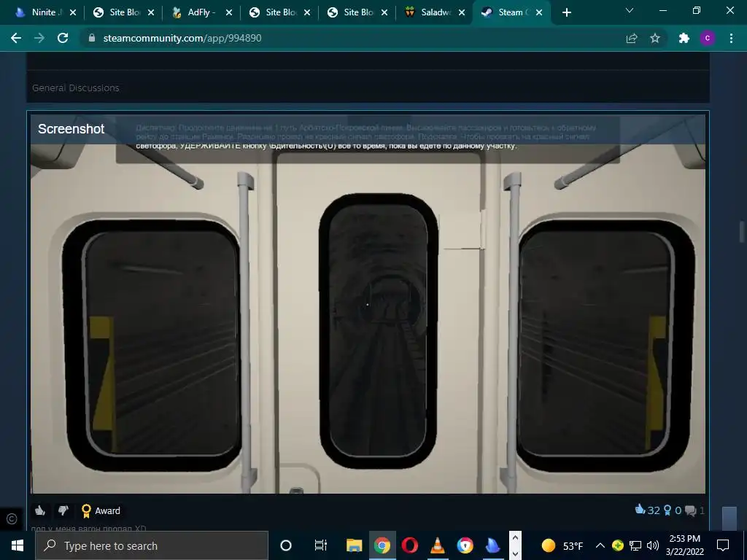Click the browser forward arrow
The width and height of the screenshot is (747, 560).
39,38
